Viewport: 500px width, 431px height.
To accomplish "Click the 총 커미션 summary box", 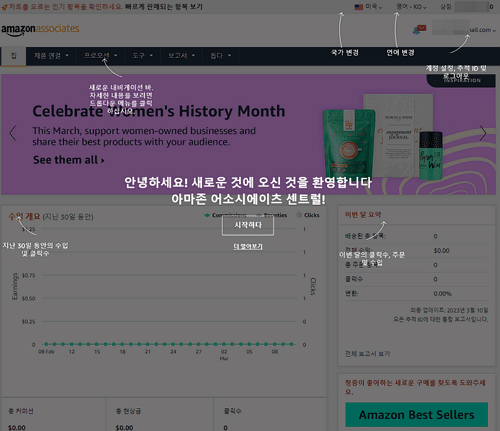I will coord(54,414).
